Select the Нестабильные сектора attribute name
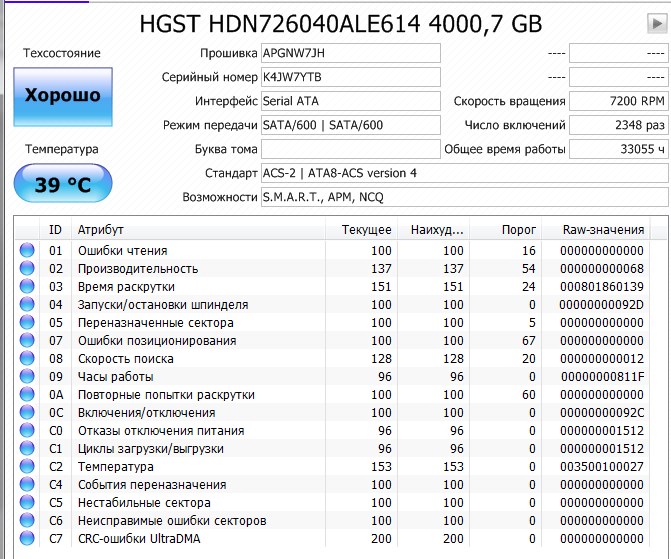This screenshot has height=559, width=671. [x=144, y=503]
